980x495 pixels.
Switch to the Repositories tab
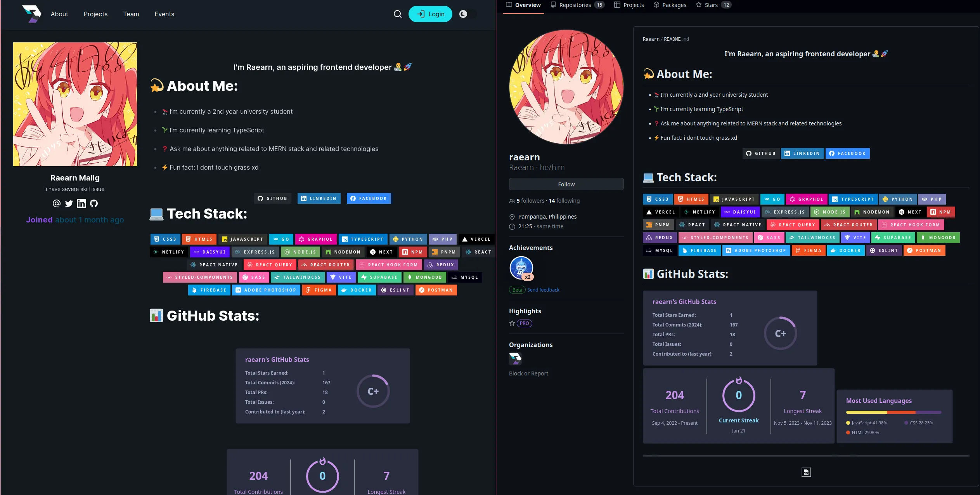[x=575, y=5]
